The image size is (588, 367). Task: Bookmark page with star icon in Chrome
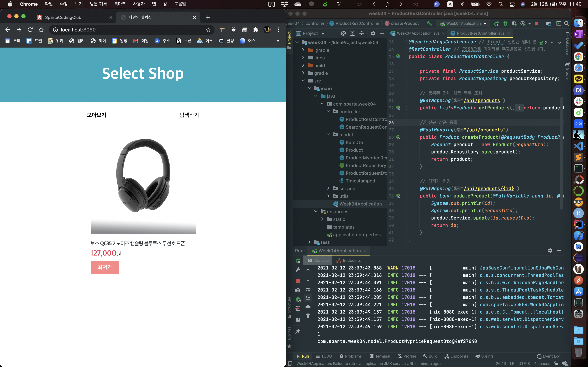click(x=208, y=30)
